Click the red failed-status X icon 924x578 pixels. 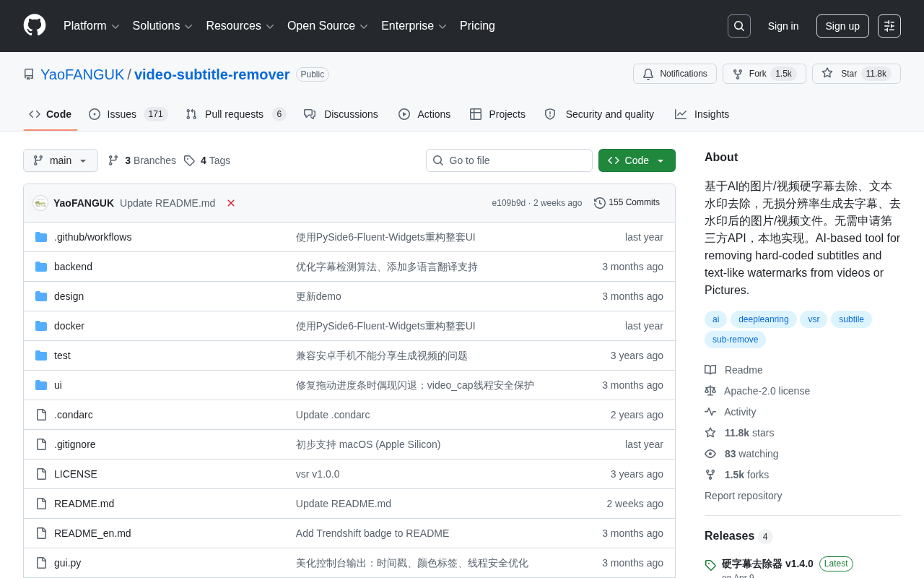[231, 203]
